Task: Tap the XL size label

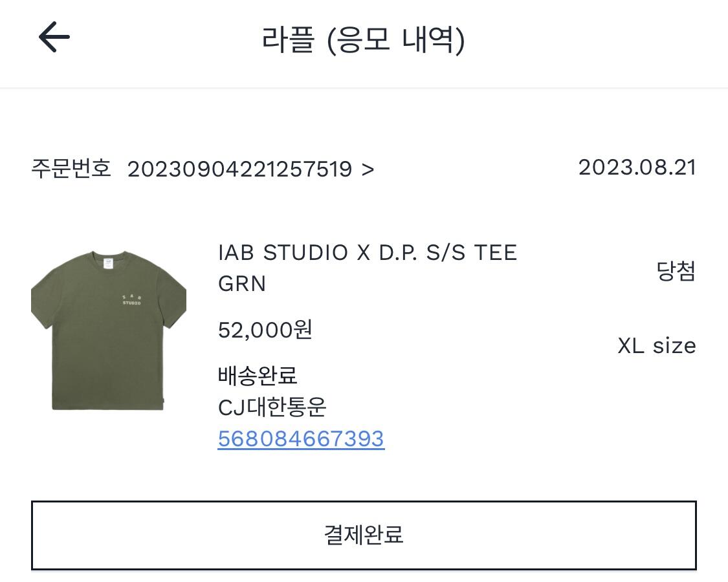Action: pos(657,346)
